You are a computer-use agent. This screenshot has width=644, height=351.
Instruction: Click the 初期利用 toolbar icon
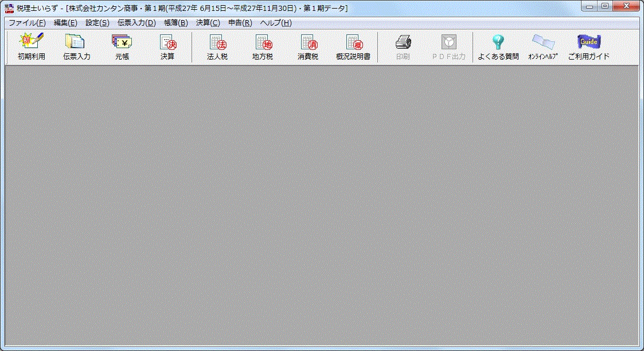(31, 47)
